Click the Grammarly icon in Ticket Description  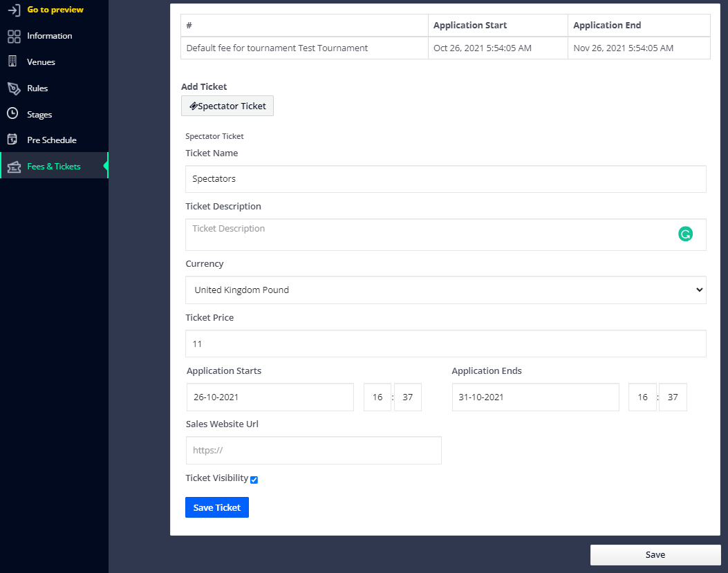(685, 234)
